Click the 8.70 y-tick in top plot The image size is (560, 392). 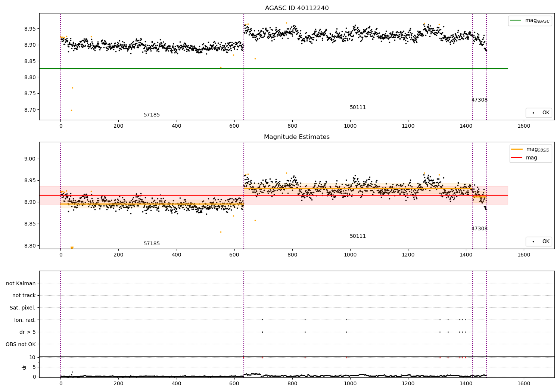tap(29, 110)
